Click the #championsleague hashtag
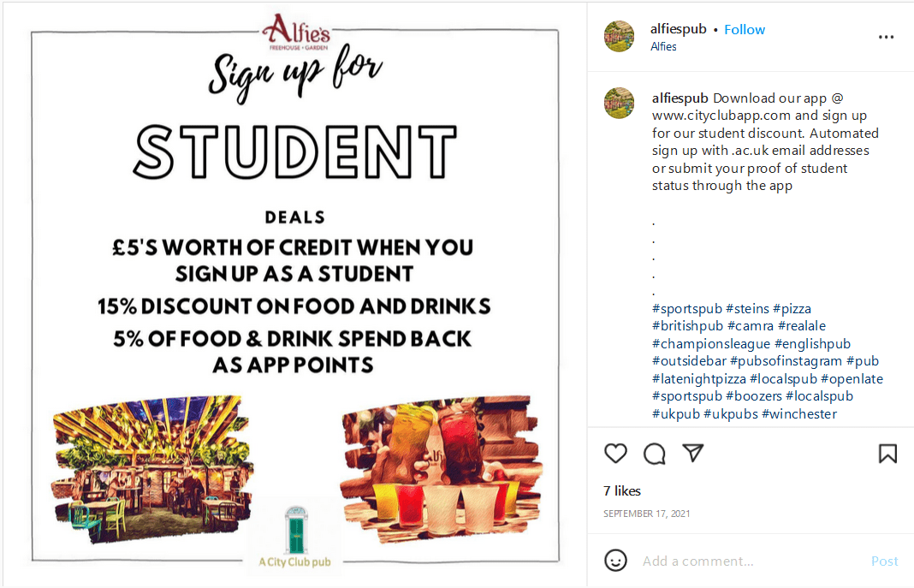 710,344
